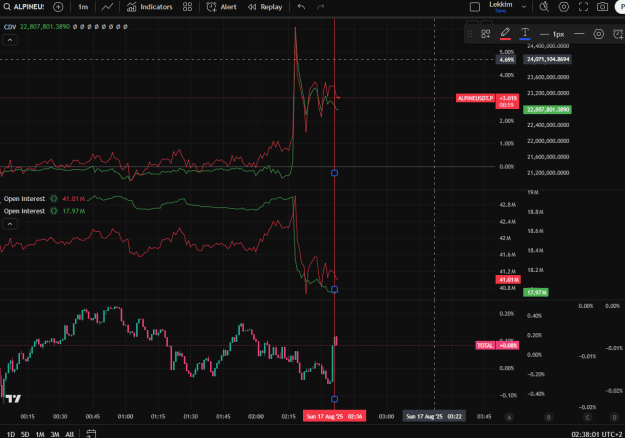Click the red 41.01M axis label
625x438 pixels.
coord(508,280)
